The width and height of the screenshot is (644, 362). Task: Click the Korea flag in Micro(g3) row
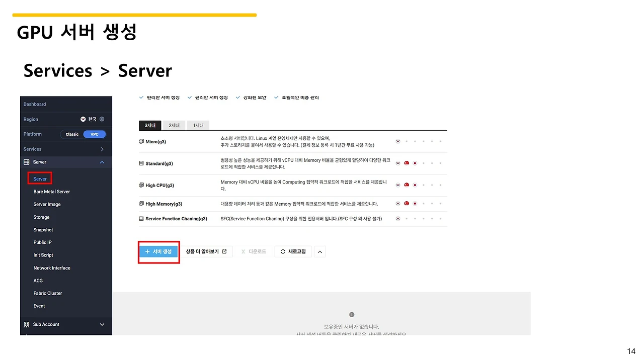(x=398, y=142)
